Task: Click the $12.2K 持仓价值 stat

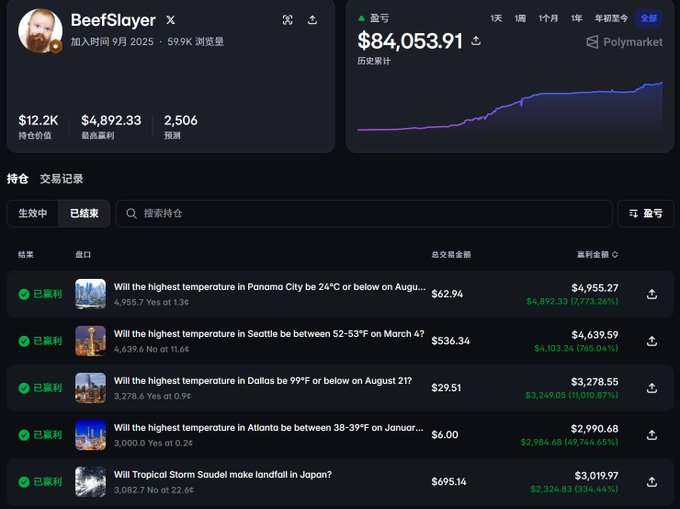Action: point(38,126)
